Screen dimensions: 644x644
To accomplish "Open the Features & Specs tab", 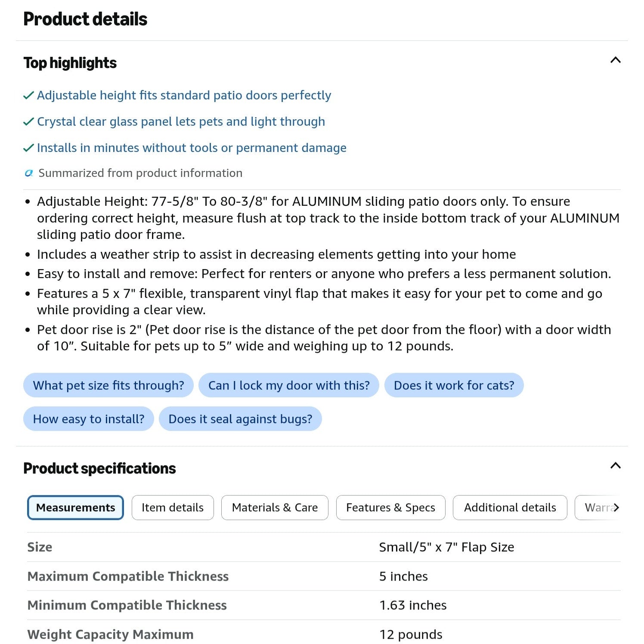I will coord(390,508).
